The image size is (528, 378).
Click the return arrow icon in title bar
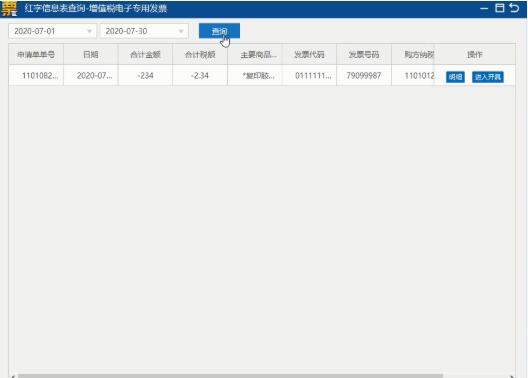point(514,8)
